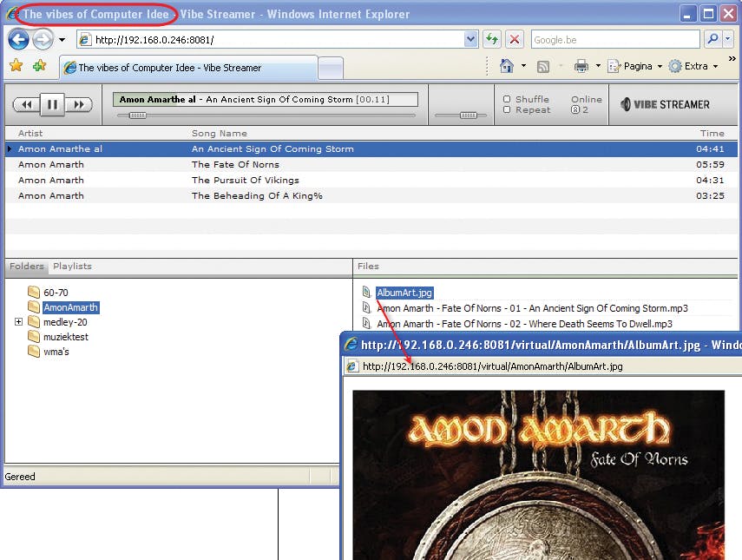Viewport: 742px width, 560px height.
Task: Click the AlbumArt.jpg file icon
Action: [366, 292]
